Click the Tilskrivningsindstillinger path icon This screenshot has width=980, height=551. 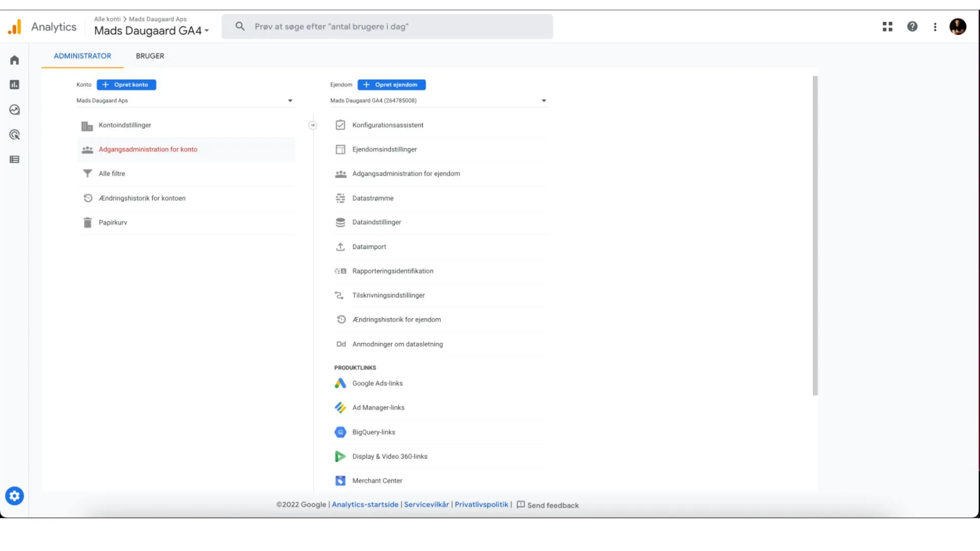point(339,295)
